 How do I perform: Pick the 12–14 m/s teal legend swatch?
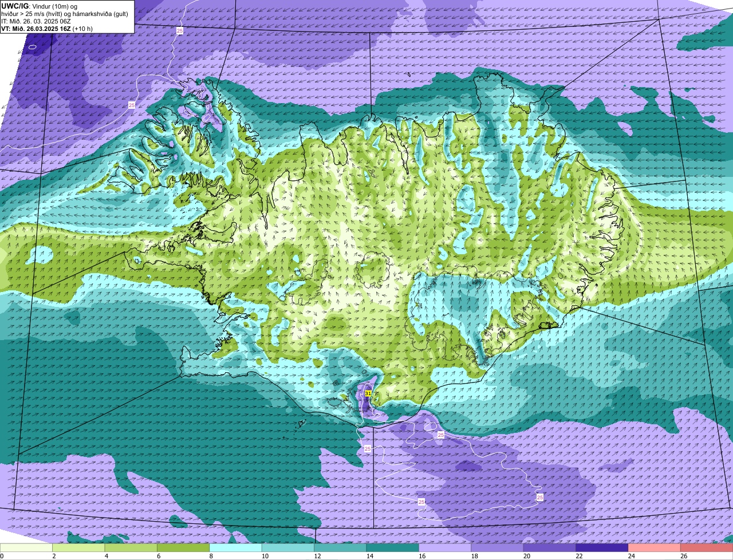pos(340,547)
